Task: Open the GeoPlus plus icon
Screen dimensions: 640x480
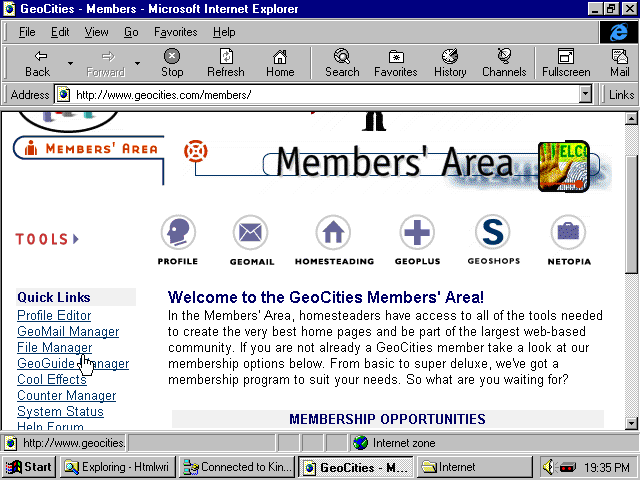Action: point(417,232)
